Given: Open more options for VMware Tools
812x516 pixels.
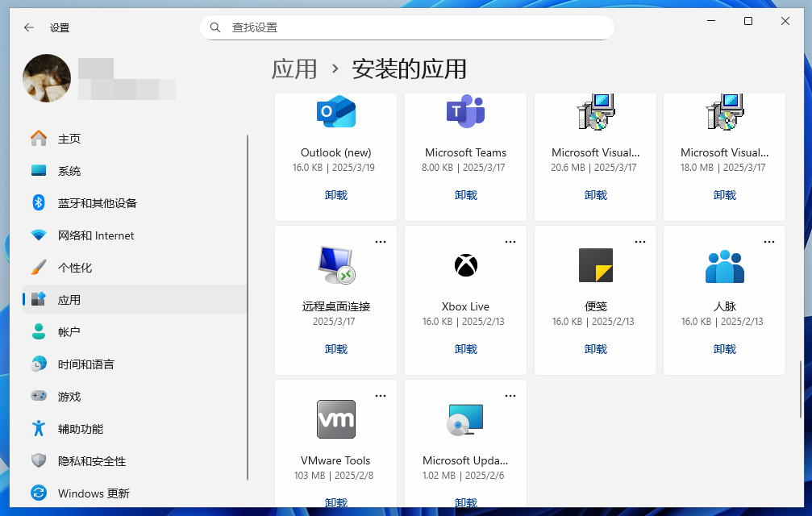Looking at the screenshot, I should (381, 396).
